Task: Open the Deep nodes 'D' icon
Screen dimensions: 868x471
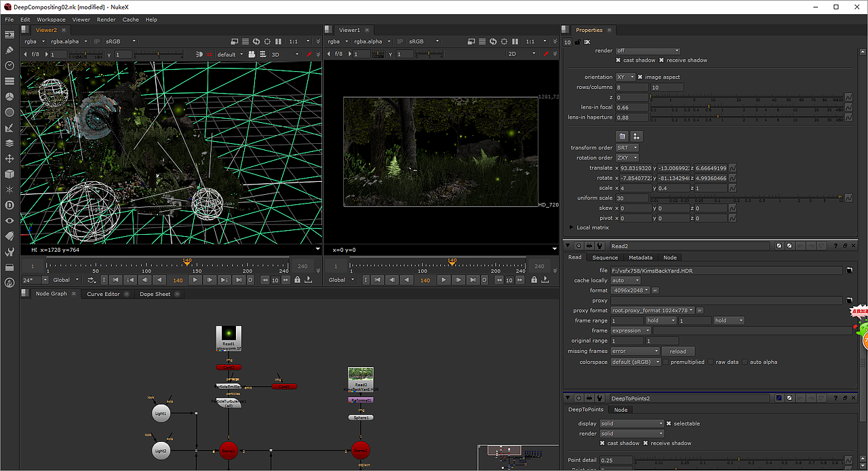Action: click(9, 205)
